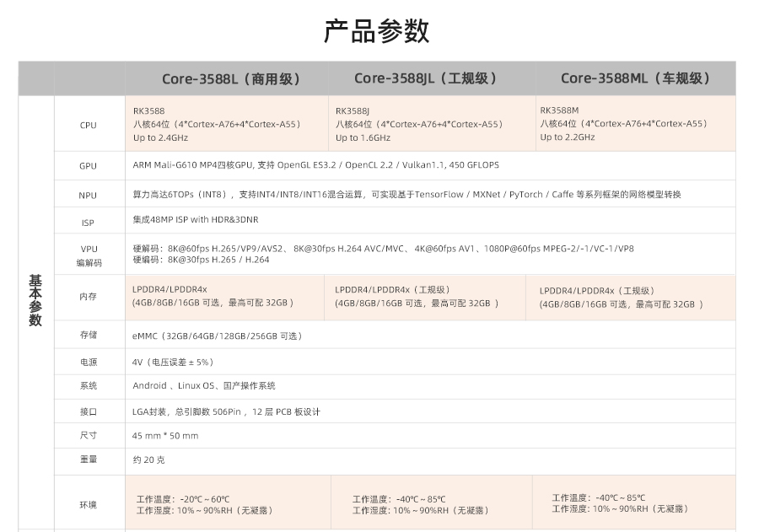The image size is (759, 532).
Task: Click the 环境 row label
Action: click(x=89, y=504)
